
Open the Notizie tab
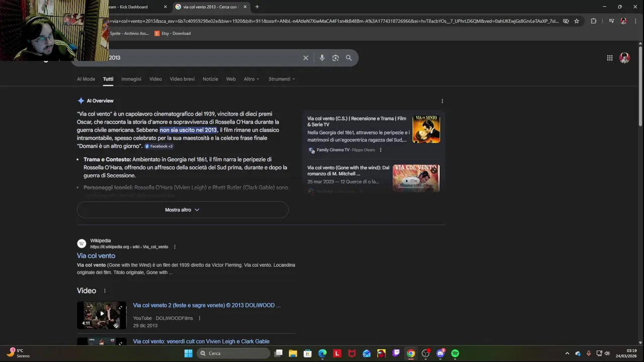pyautogui.click(x=210, y=79)
